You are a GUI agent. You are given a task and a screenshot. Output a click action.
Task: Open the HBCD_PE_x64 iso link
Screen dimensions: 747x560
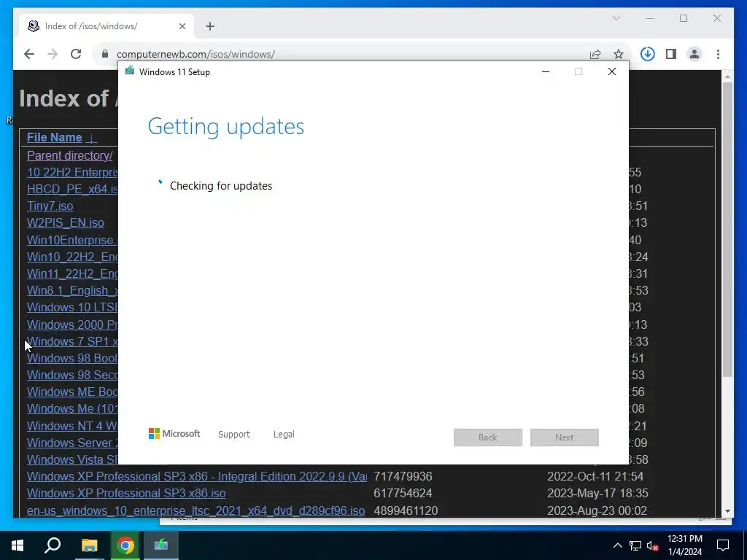point(72,189)
